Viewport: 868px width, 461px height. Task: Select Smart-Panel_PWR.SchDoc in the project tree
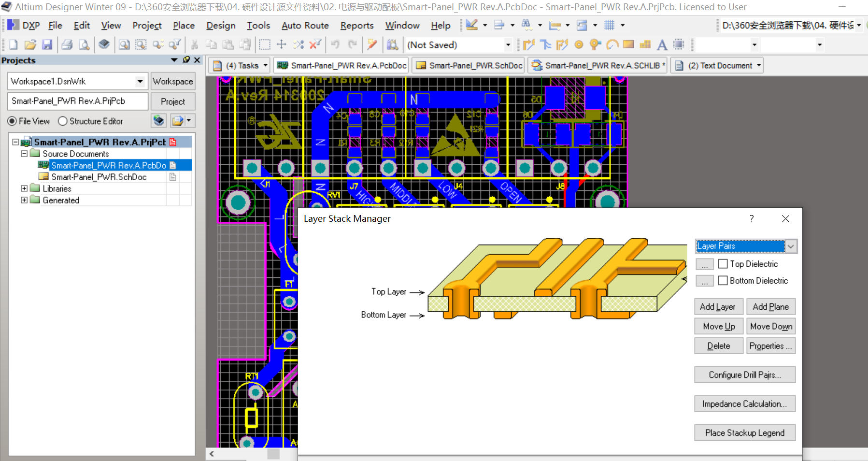click(x=99, y=177)
